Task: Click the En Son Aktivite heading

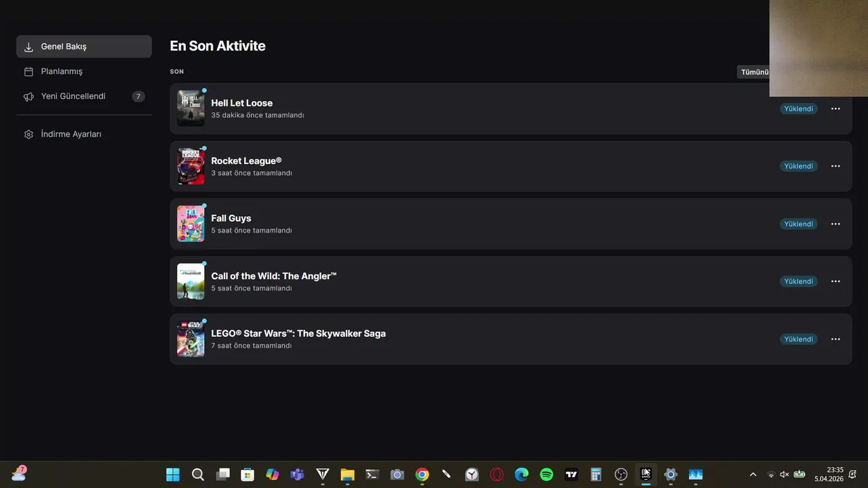Action: pos(218,46)
